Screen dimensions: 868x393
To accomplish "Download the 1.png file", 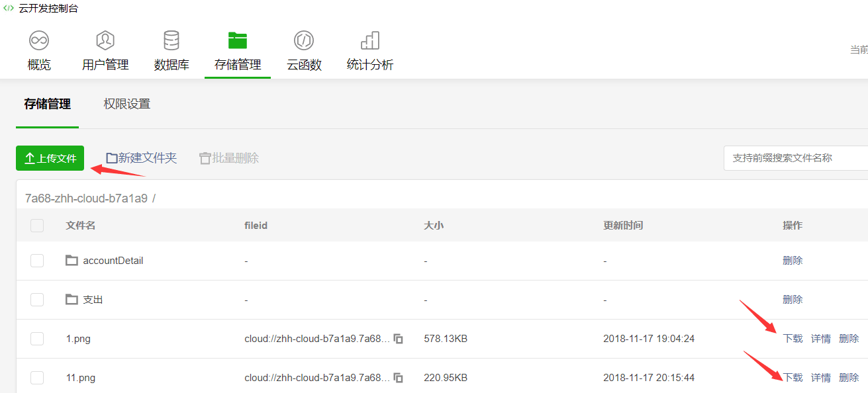I will tap(793, 339).
